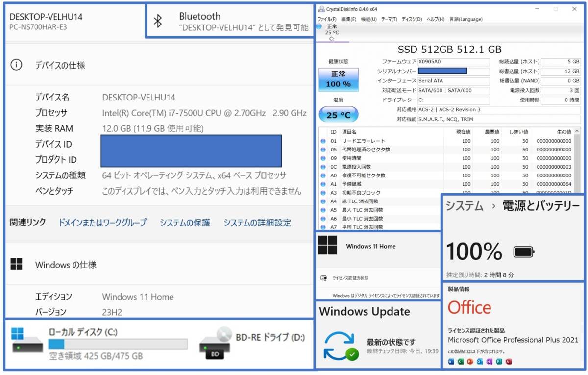Image resolution: width=588 pixels, height=375 pixels.
Task: Click the C: drive used-space bar
Action: tap(118, 344)
